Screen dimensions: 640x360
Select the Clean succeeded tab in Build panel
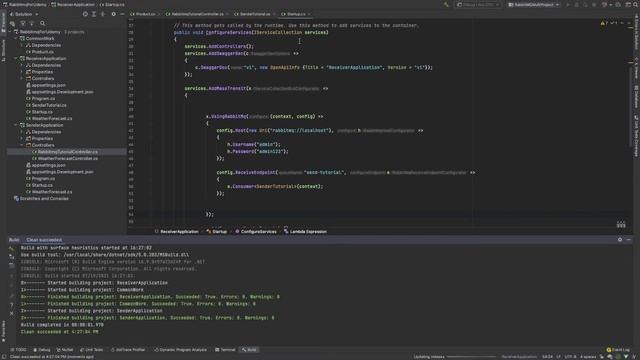pos(44,240)
